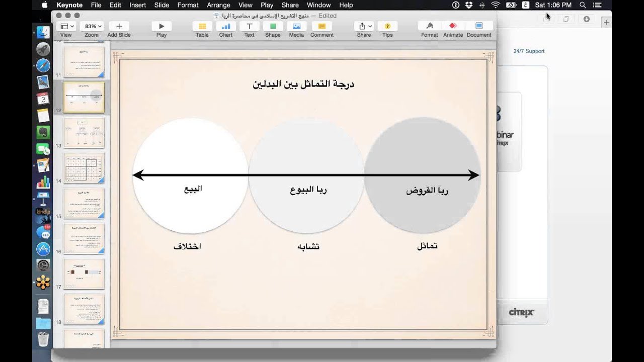Viewport: 644px width, 362px height.
Task: Open Trash in the Dock
Action: coord(43,338)
